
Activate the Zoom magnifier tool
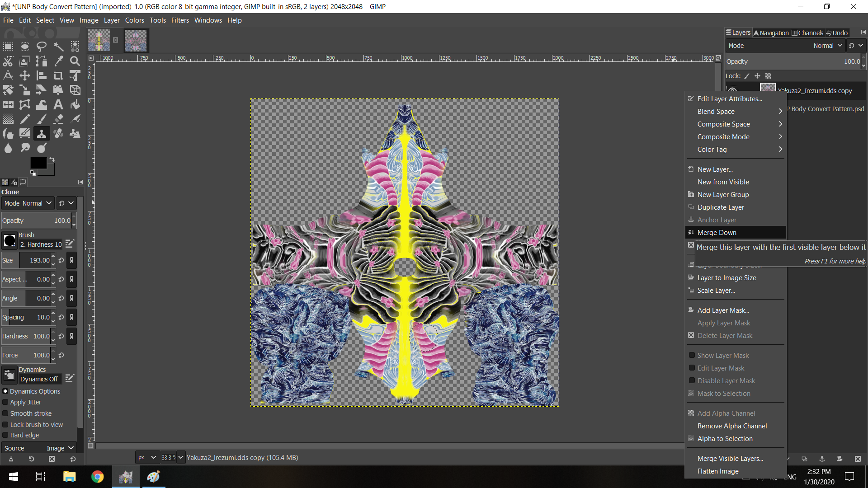pyautogui.click(x=75, y=61)
